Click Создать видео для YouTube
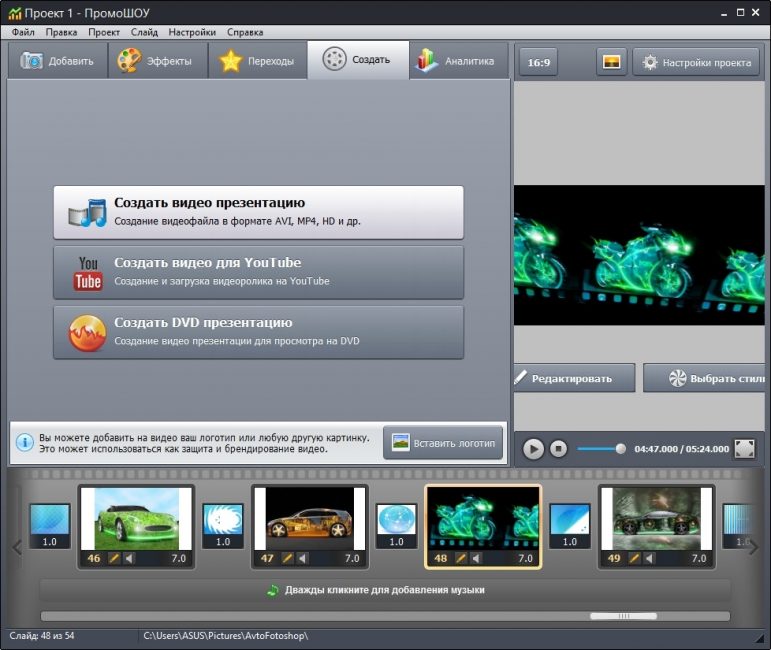The image size is (771, 650). point(259,272)
